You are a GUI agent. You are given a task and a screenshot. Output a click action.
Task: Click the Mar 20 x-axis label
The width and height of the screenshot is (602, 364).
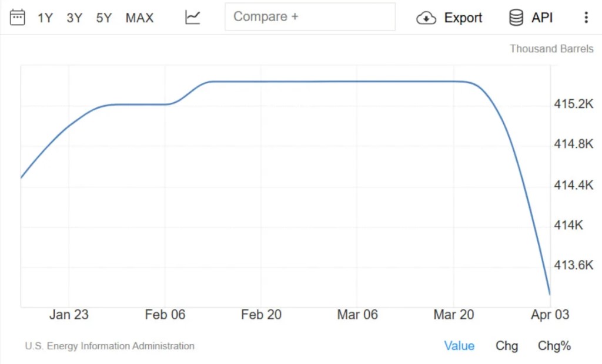453,315
